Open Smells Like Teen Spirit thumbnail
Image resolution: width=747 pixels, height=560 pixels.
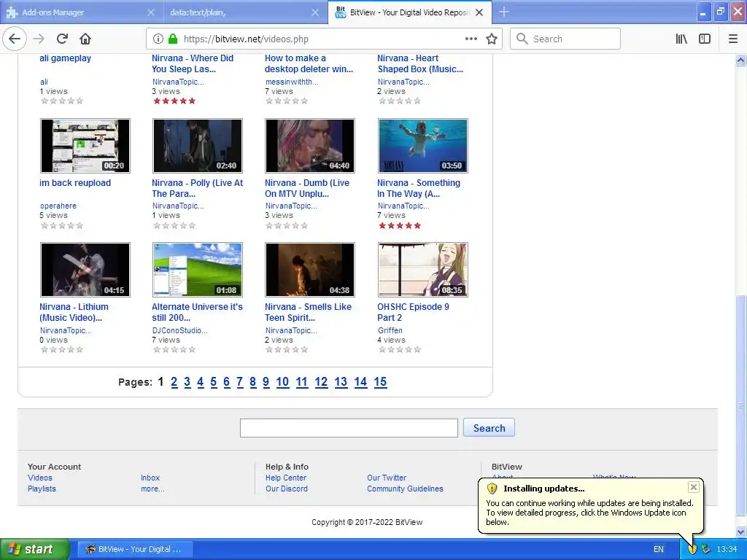point(310,270)
